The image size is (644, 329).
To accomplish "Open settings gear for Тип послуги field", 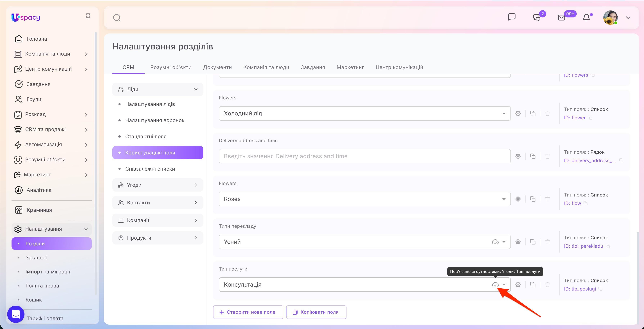I will 518,285.
